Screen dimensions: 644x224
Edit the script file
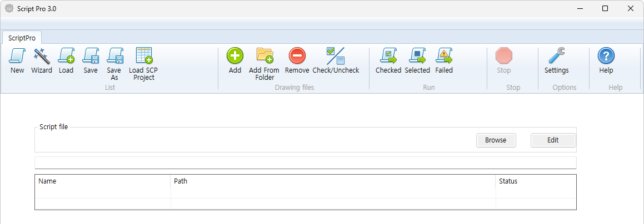(553, 140)
